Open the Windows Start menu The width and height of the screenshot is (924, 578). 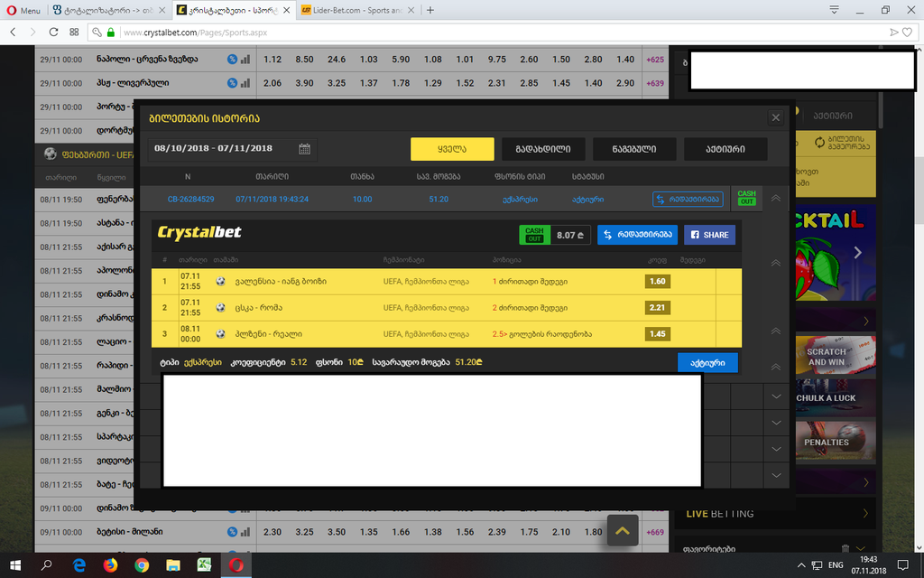[15, 565]
